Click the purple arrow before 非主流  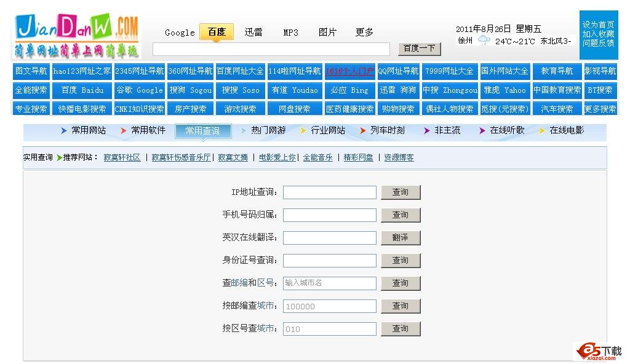(427, 130)
